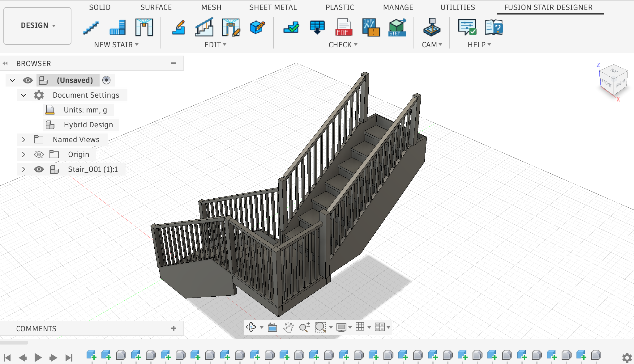Expand the Origin folder
634x364 pixels.
[24, 154]
